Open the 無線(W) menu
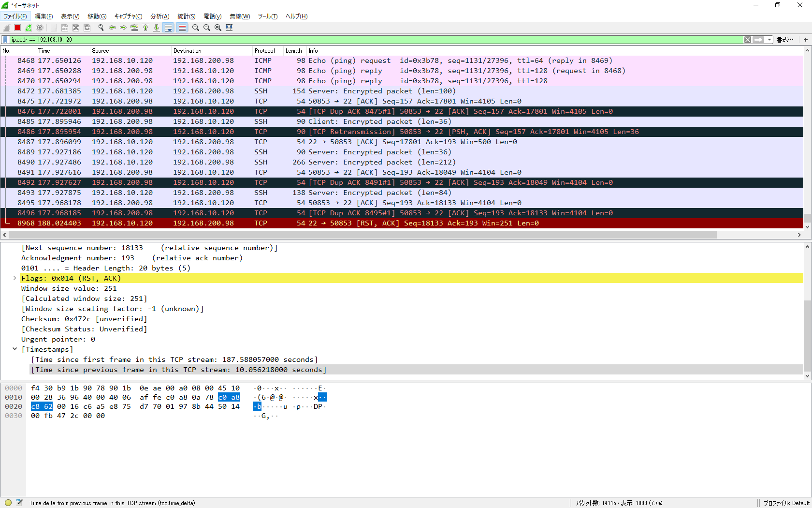 (x=240, y=16)
